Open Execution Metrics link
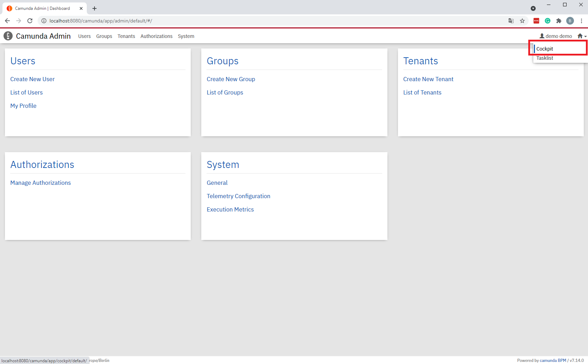Screen dimensions: 588x364 click(230, 209)
